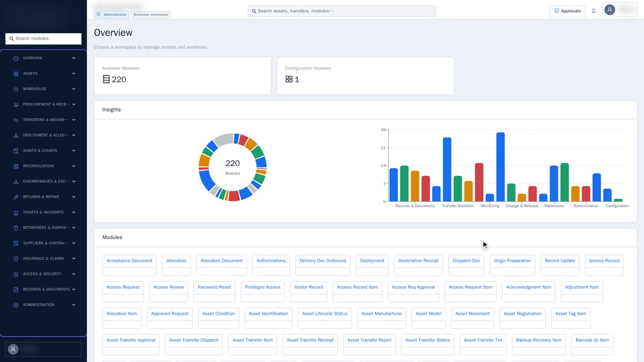Image resolution: width=644 pixels, height=362 pixels.
Task: Click the Deployment & Allocation network icon
Action: (16, 135)
